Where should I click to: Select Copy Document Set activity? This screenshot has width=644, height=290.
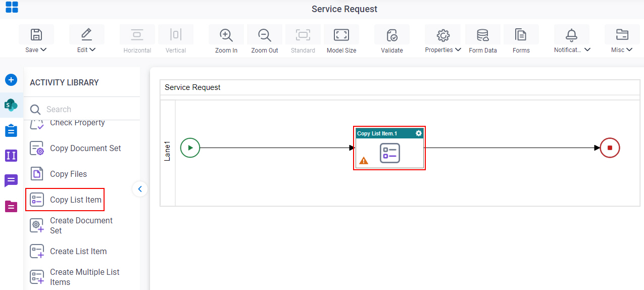(x=76, y=149)
